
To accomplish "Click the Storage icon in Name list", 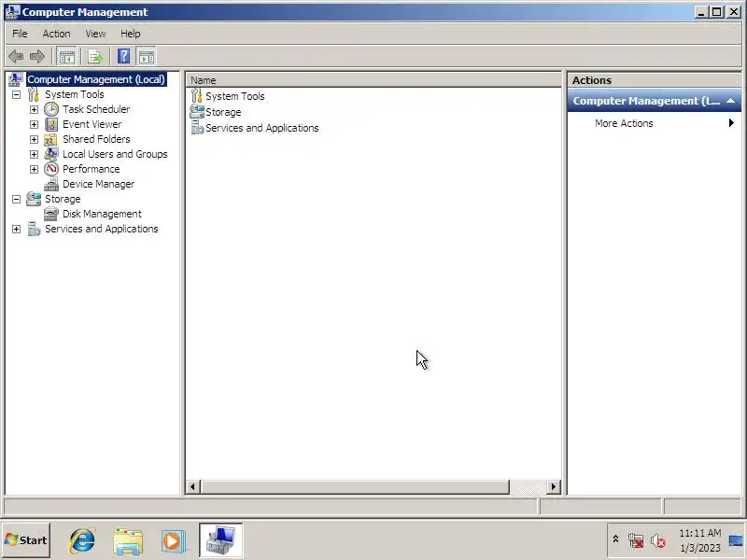I will point(197,111).
